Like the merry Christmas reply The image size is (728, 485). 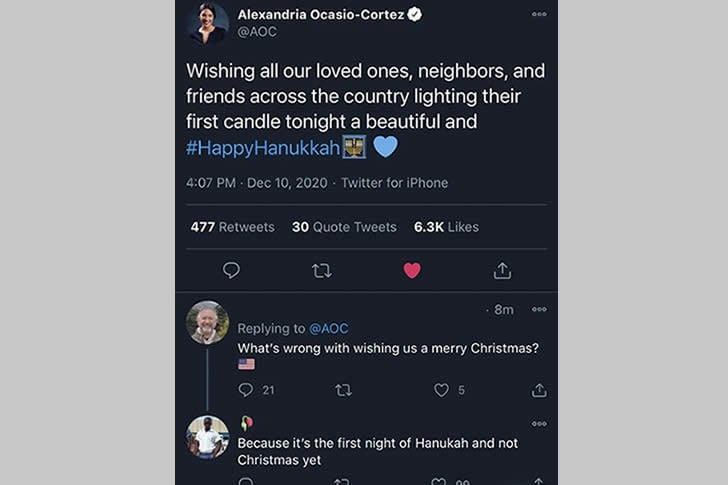point(441,390)
